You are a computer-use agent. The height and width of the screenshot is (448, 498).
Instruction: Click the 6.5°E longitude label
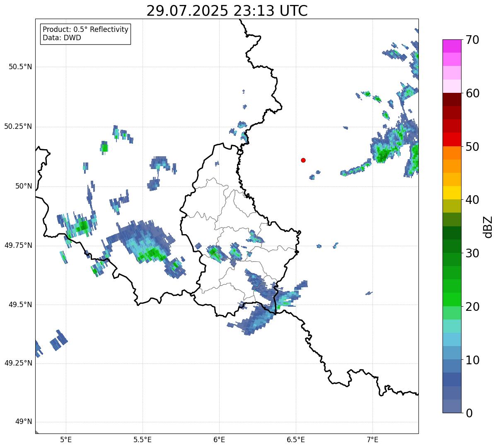(296, 440)
